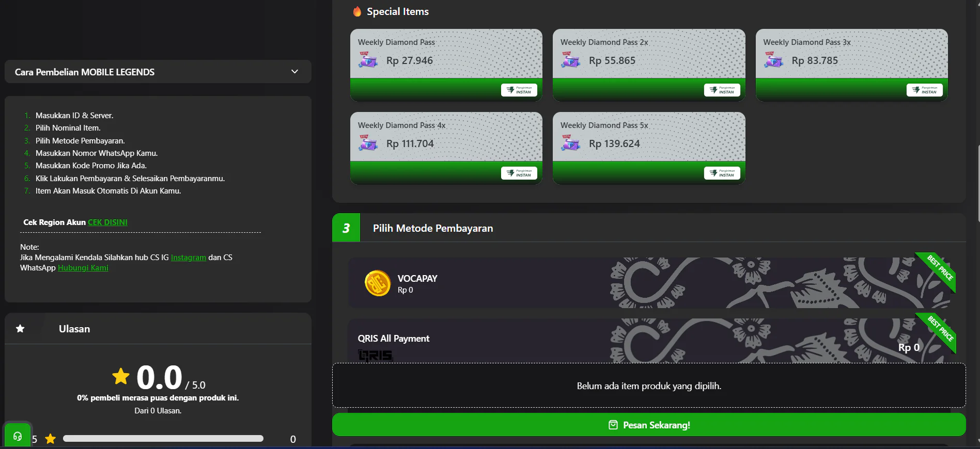Click the Pilih Metode Pembayaran heading
This screenshot has height=449, width=980.
(x=433, y=228)
